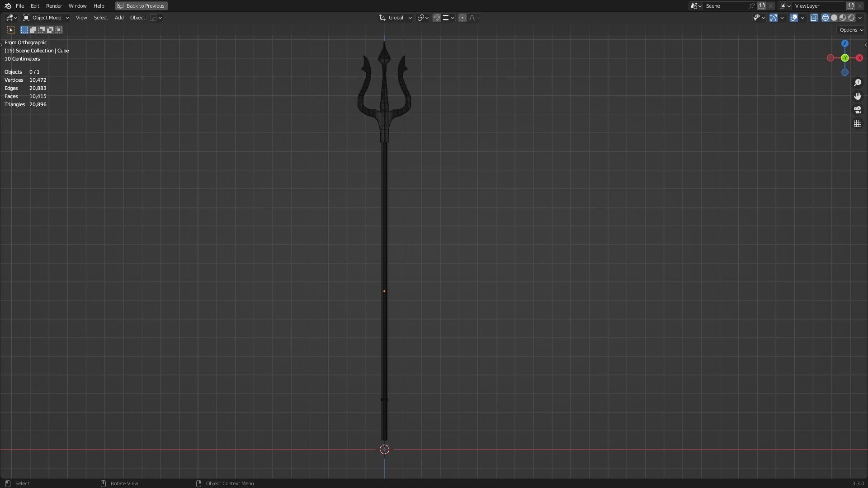This screenshot has width=868, height=488.
Task: Click the Blender logo icon
Action: [x=8, y=6]
